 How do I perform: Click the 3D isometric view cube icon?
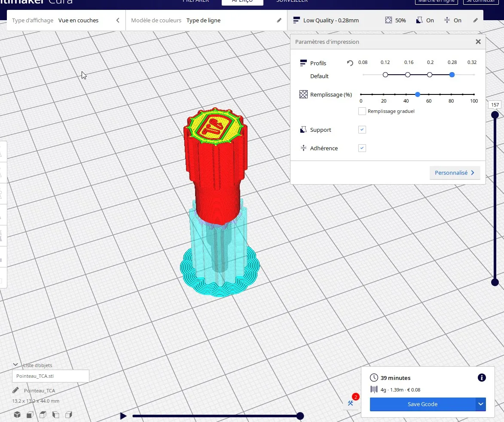tap(17, 415)
